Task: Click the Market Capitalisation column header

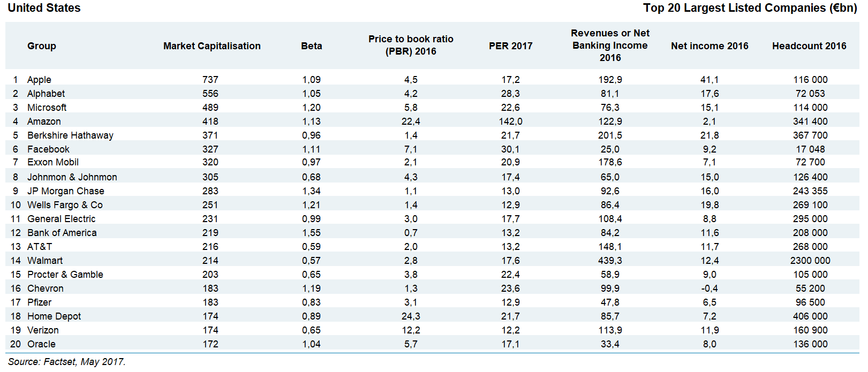Action: (212, 46)
